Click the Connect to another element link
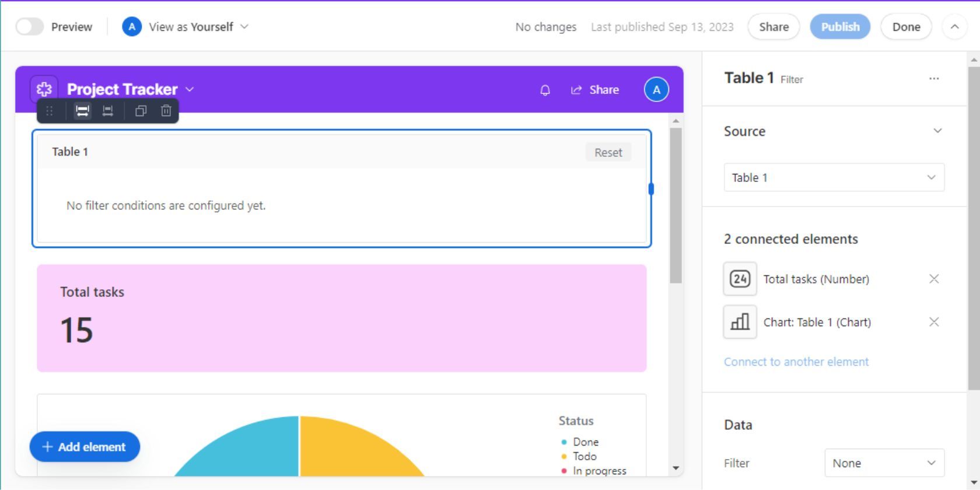This screenshot has width=980, height=490. tap(796, 362)
